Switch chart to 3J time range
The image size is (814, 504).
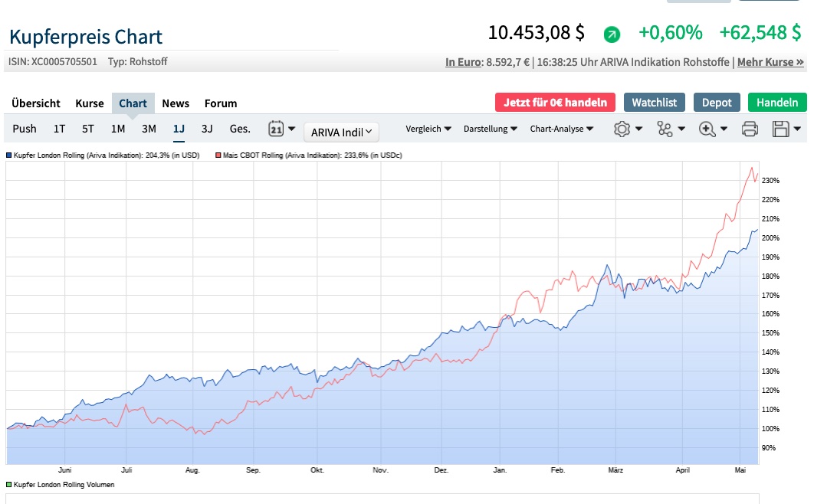pyautogui.click(x=207, y=129)
